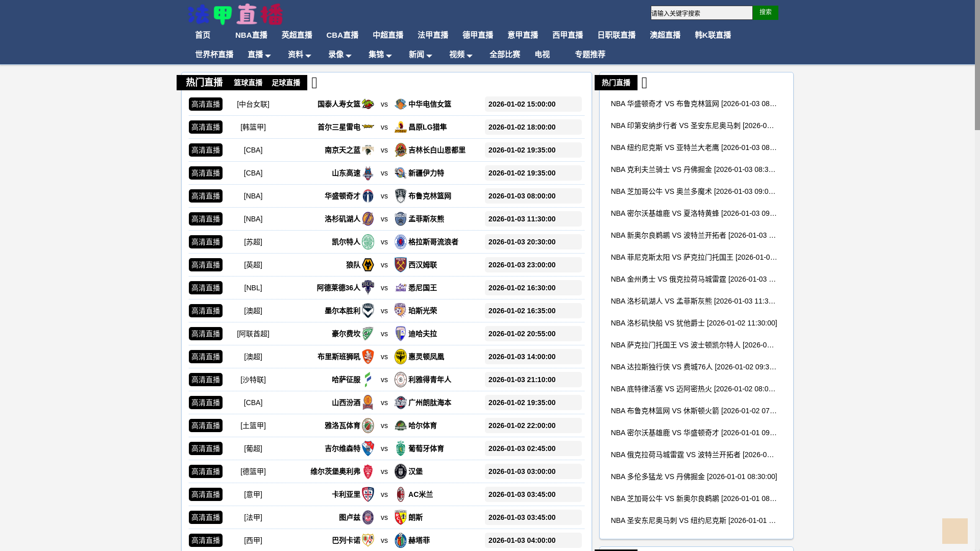Click the 洛杉矶湖人 Lakers logo
Image resolution: width=980 pixels, height=551 pixels.
[368, 219]
